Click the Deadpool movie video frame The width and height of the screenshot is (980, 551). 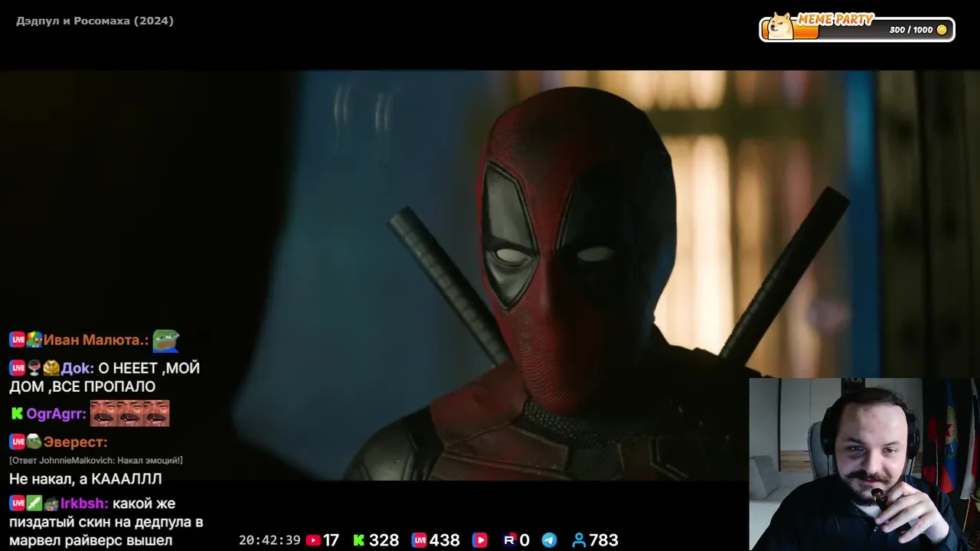click(490, 275)
